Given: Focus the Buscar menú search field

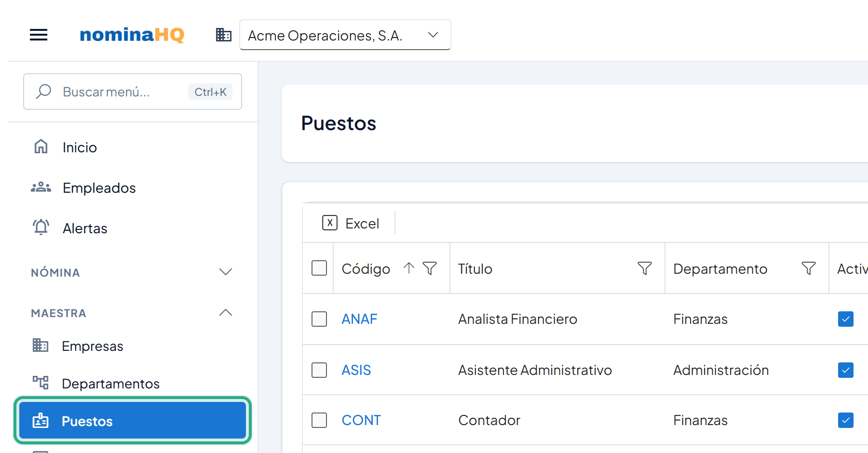Looking at the screenshot, I should point(133,92).
